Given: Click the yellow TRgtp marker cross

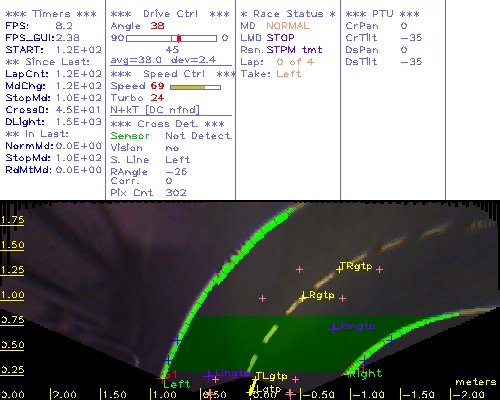Looking at the screenshot, I should coord(339,268).
